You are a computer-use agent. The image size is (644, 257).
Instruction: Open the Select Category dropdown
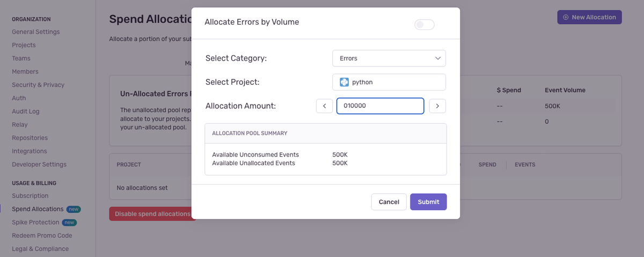(389, 58)
